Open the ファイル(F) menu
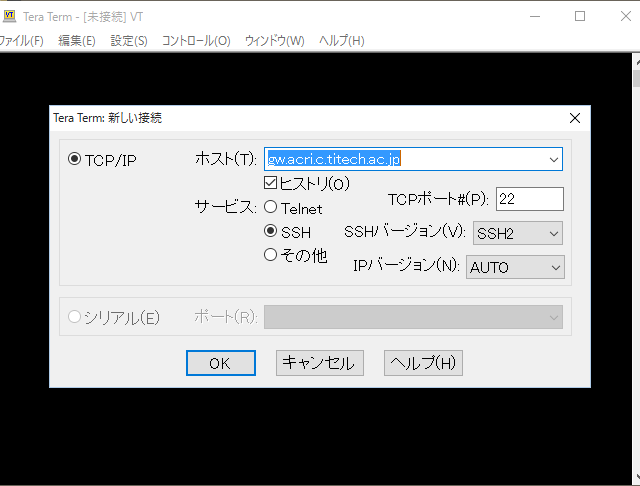Viewport: 640px width, 486px height. (x=21, y=41)
